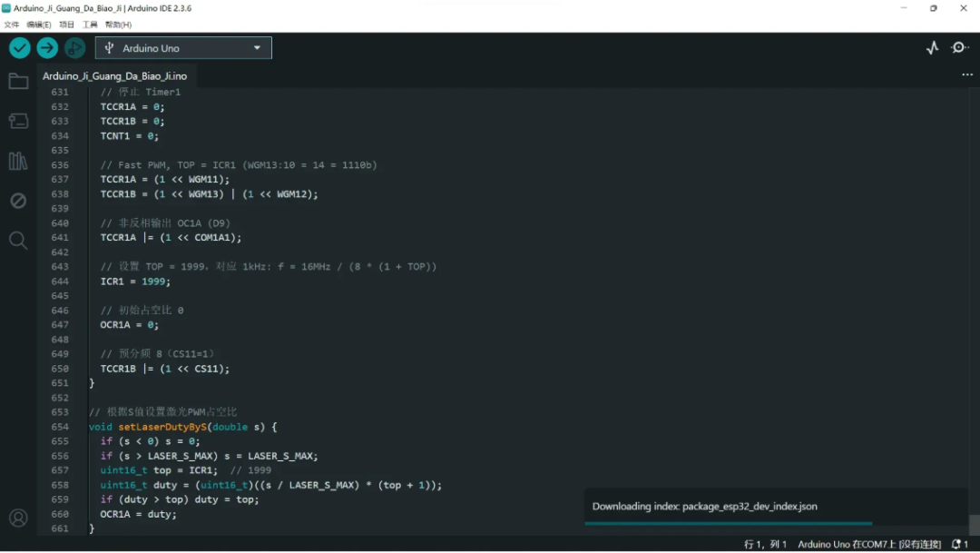The width and height of the screenshot is (980, 553).
Task: Open the Library Manager panel
Action: pos(18,161)
